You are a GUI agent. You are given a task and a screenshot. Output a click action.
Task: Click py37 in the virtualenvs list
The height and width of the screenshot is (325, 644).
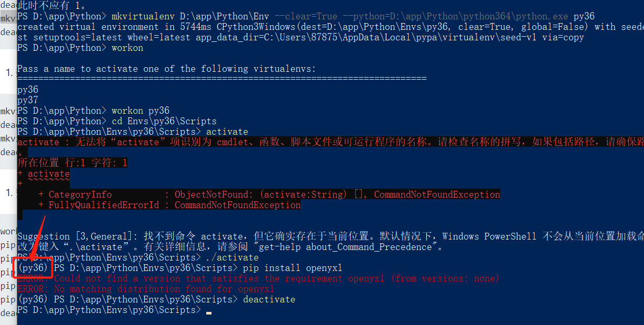click(28, 100)
